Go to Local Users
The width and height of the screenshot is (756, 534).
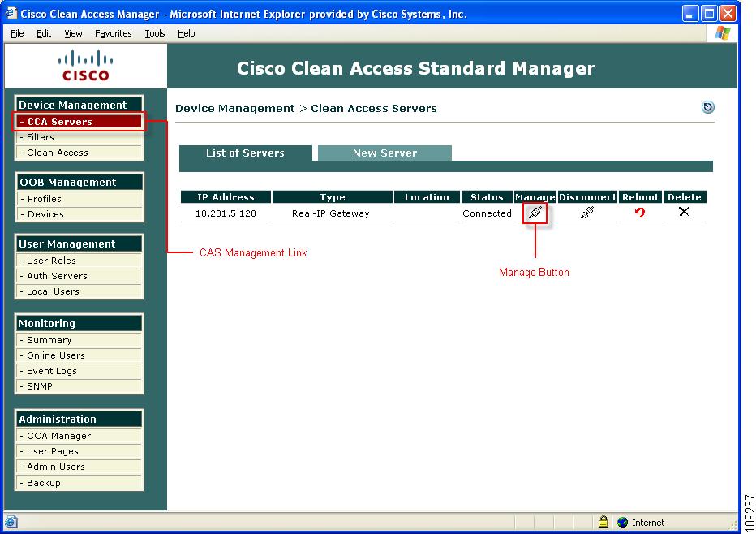pyautogui.click(x=79, y=291)
